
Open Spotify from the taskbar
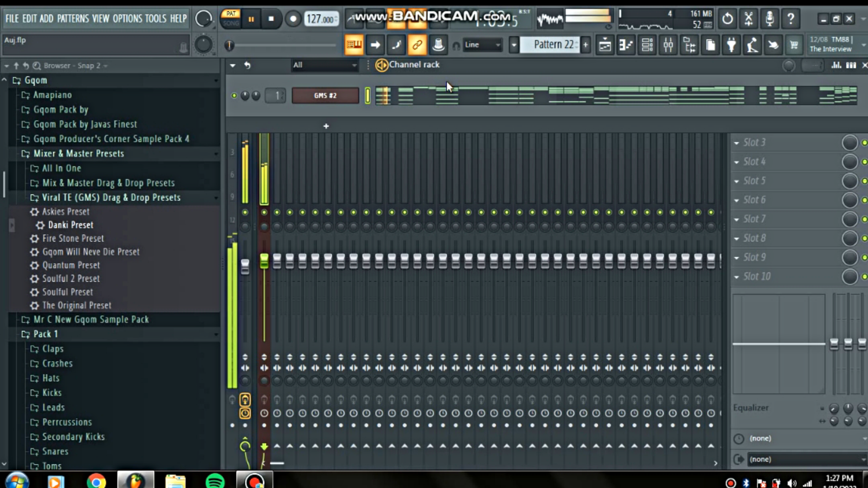tap(215, 480)
